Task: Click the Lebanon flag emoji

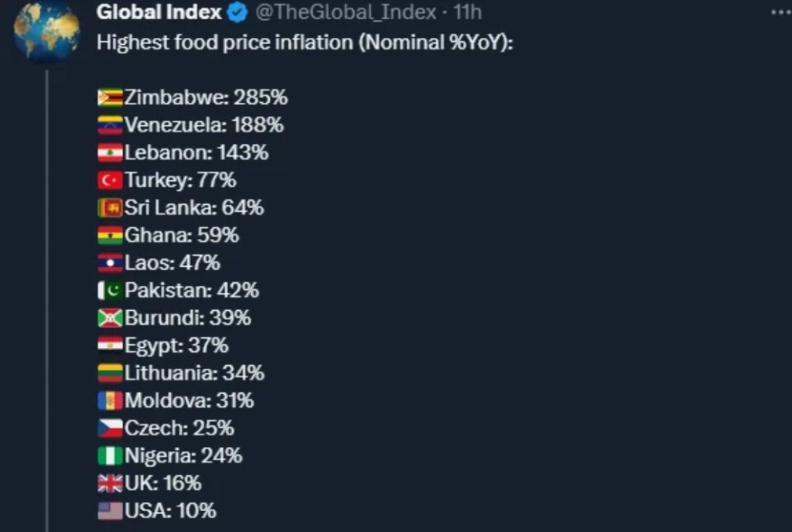Action: [x=110, y=153]
